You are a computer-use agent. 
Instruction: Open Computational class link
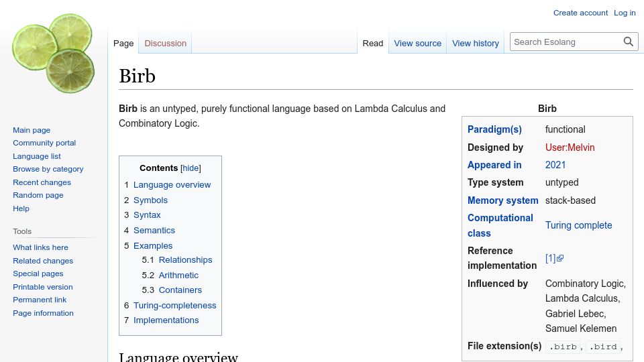coord(500,225)
